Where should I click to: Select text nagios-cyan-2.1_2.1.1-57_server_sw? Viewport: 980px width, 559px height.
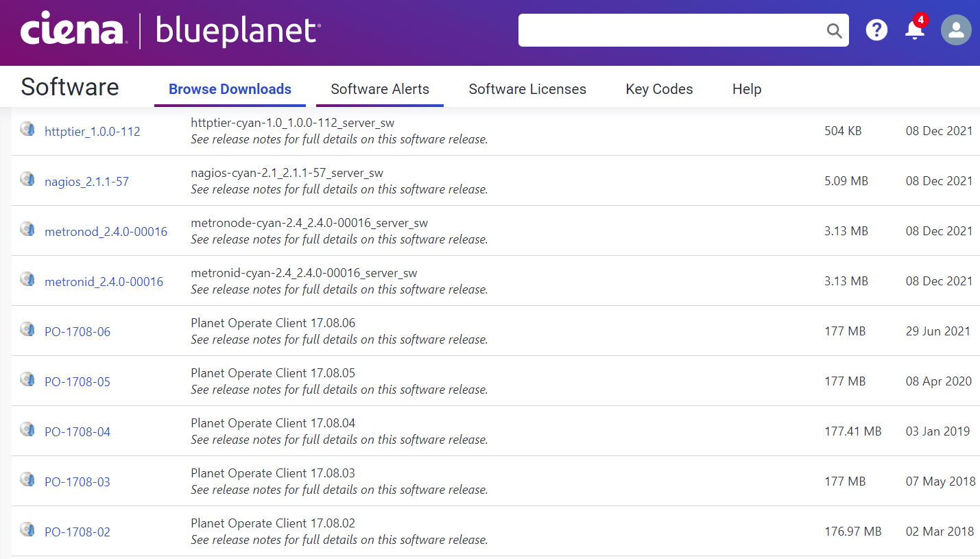[x=287, y=173]
